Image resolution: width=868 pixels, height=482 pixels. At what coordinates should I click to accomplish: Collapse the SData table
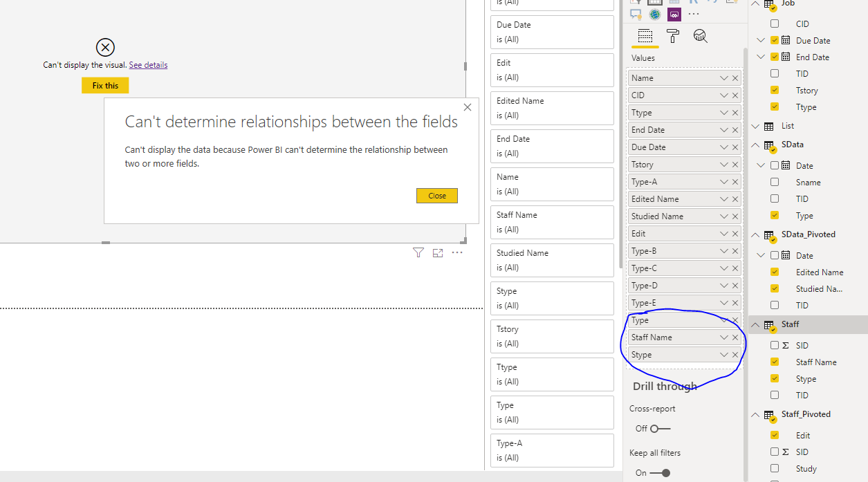click(755, 145)
